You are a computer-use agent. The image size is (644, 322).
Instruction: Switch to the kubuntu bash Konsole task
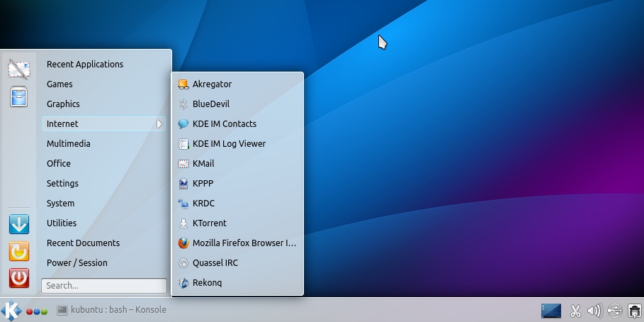point(112,310)
